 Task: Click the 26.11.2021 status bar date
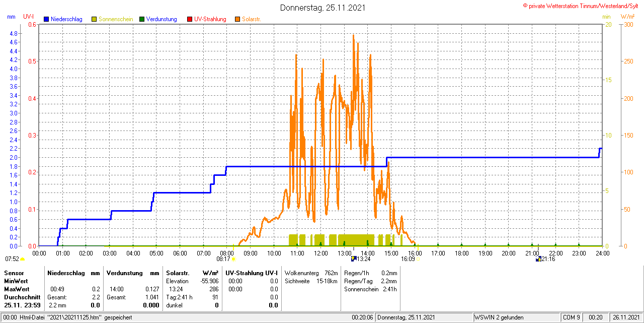[x=626, y=317]
